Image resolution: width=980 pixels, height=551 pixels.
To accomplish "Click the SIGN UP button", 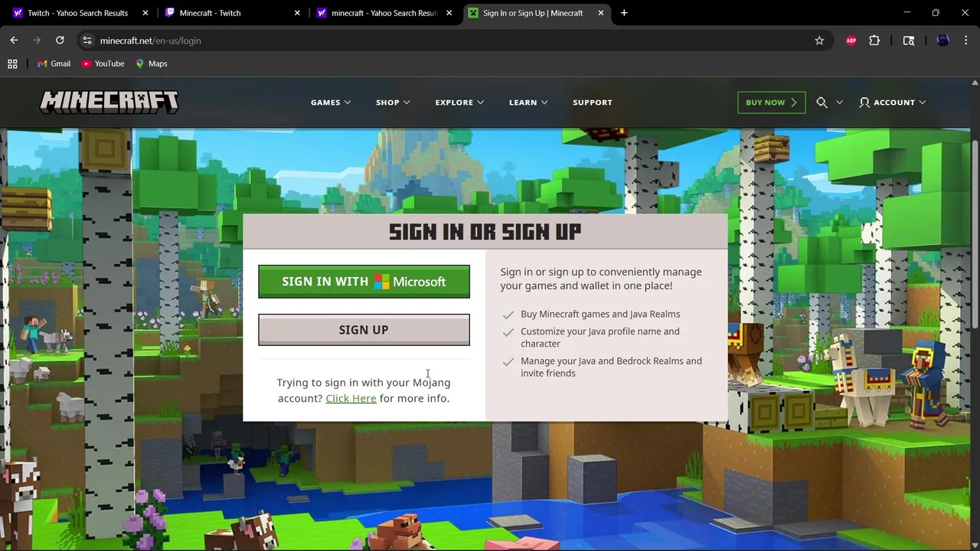I will pos(364,330).
